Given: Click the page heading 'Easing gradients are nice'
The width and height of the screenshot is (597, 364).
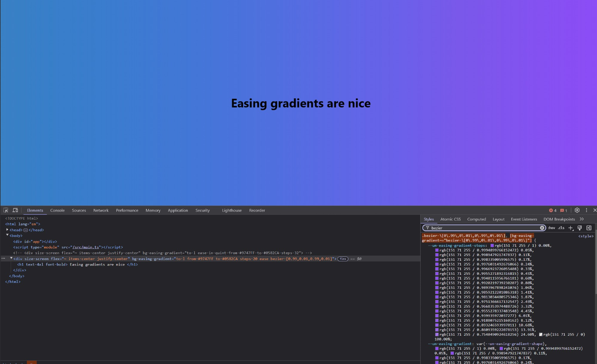Looking at the screenshot, I should [301, 103].
